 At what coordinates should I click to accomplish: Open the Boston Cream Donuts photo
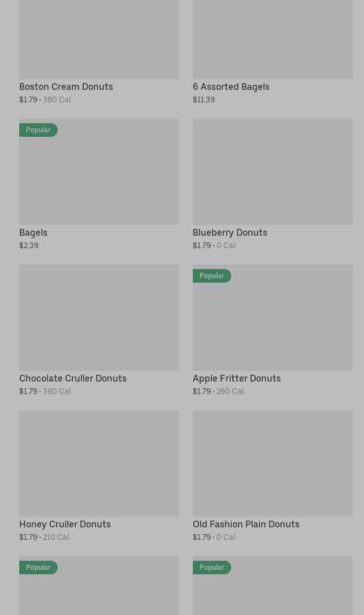pos(99,38)
